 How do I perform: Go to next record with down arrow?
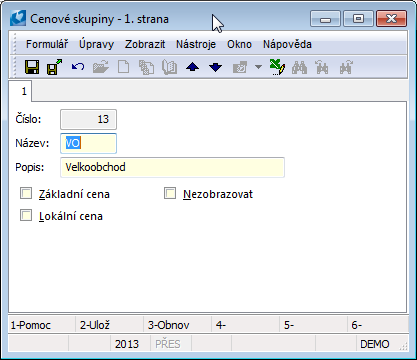215,67
